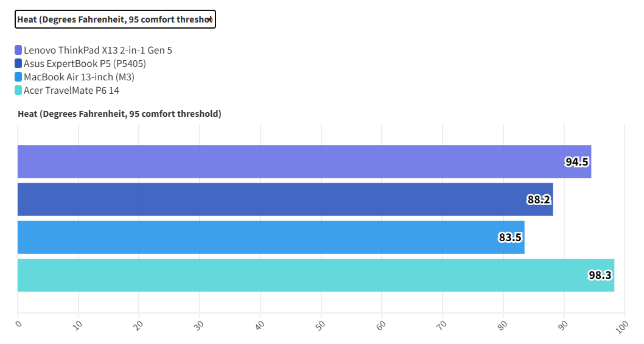Click the Lenovo ThinkPad X13 legend color swatch

[x=18, y=50]
